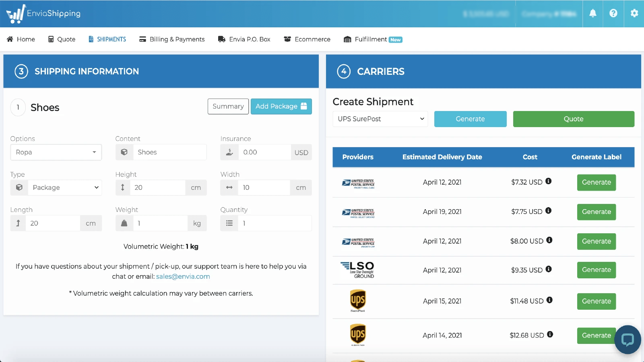The height and width of the screenshot is (362, 644).
Task: Open the Ecommerce menu item
Action: point(307,39)
